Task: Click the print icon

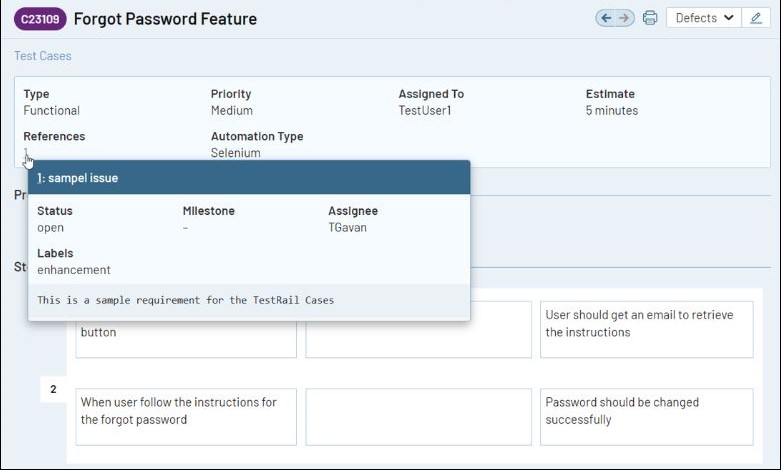Action: pyautogui.click(x=650, y=18)
